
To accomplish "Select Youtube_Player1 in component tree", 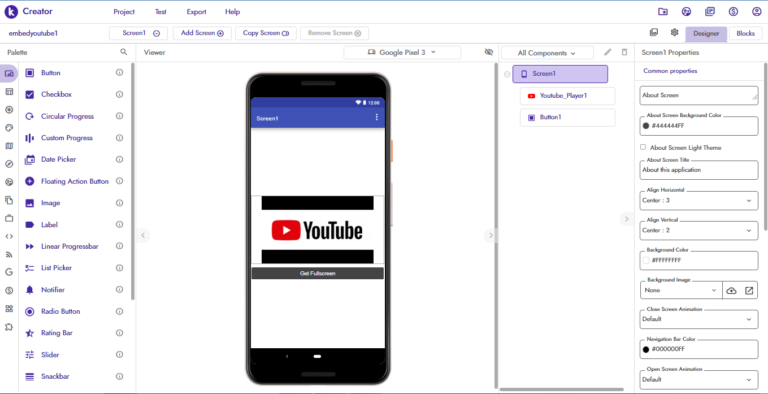I will click(x=567, y=96).
